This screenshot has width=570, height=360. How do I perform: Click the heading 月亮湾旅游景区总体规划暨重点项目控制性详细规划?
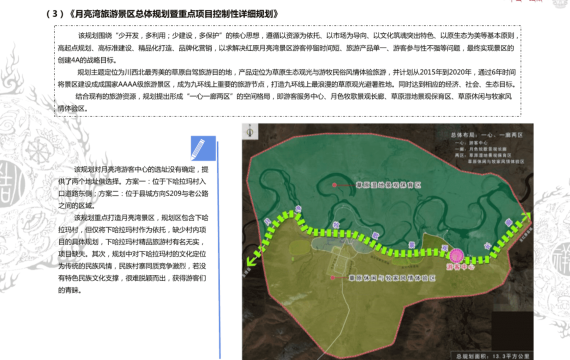pos(174,14)
